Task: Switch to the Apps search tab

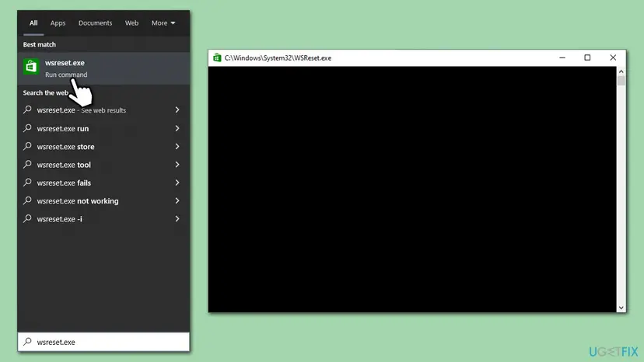Action: [x=58, y=23]
